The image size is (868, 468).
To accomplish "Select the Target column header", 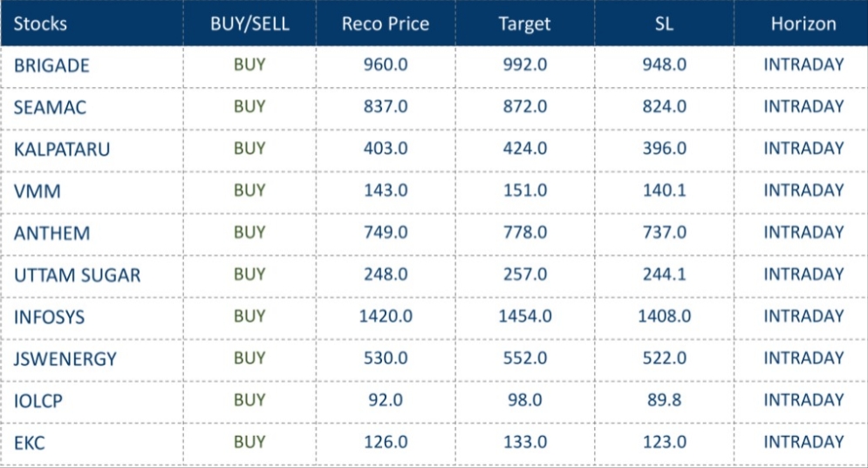I will [524, 24].
